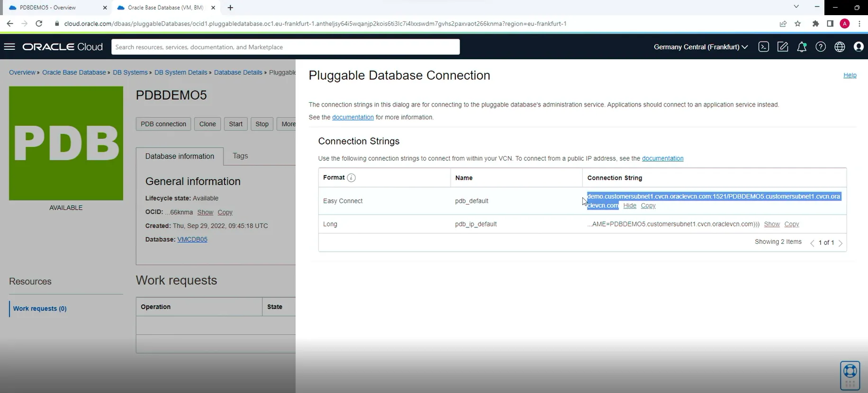Click the Chrome profile avatar 'A'
The image size is (868, 393).
tap(845, 24)
